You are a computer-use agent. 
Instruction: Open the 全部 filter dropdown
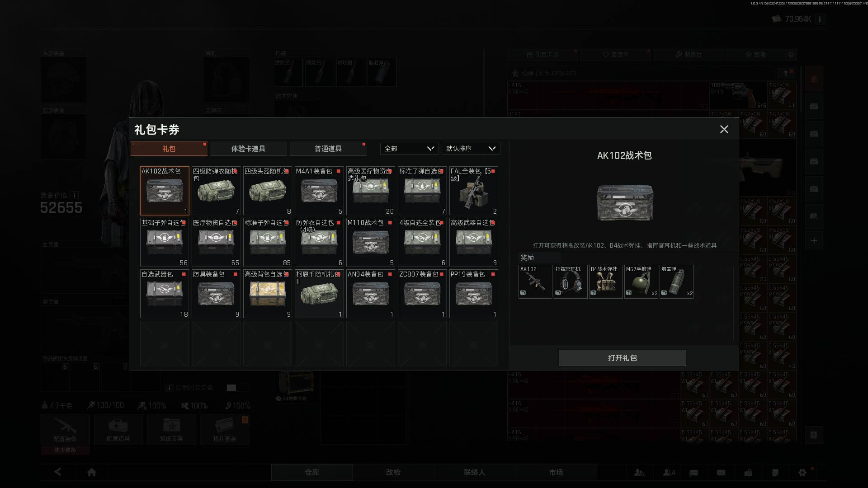409,149
